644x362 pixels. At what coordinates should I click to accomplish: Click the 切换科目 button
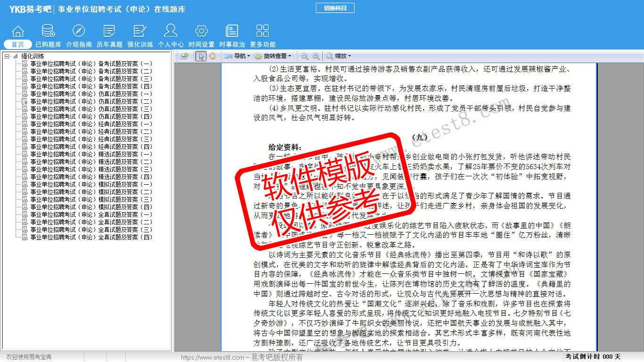pyautogui.click(x=335, y=8)
